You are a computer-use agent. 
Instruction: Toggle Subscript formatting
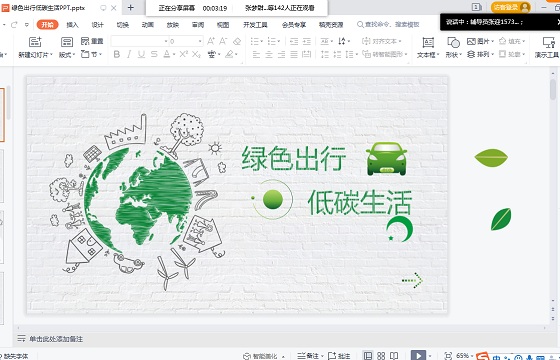[196, 54]
